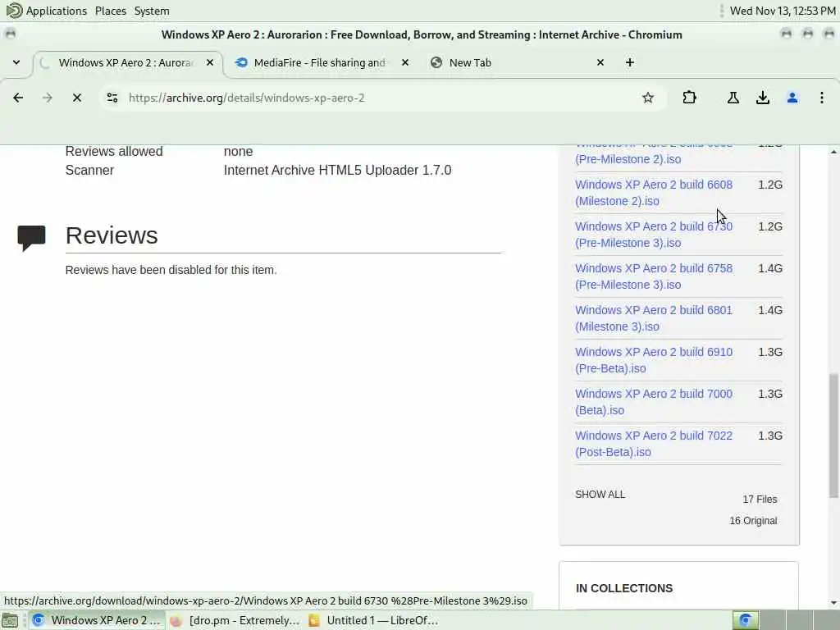The width and height of the screenshot is (840, 630).
Task: Click the page vertical scrollbar thumb
Action: tap(833, 436)
